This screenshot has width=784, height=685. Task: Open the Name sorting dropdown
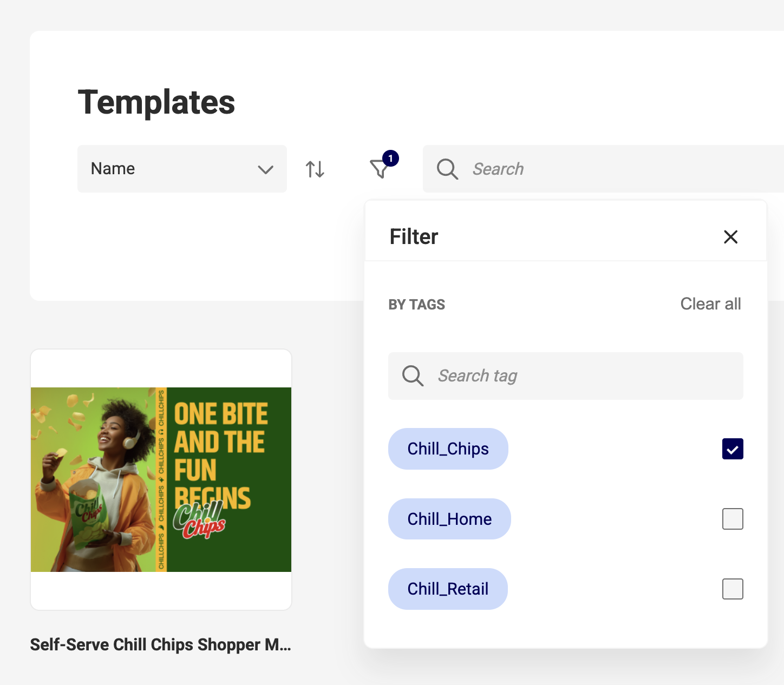[x=182, y=168]
